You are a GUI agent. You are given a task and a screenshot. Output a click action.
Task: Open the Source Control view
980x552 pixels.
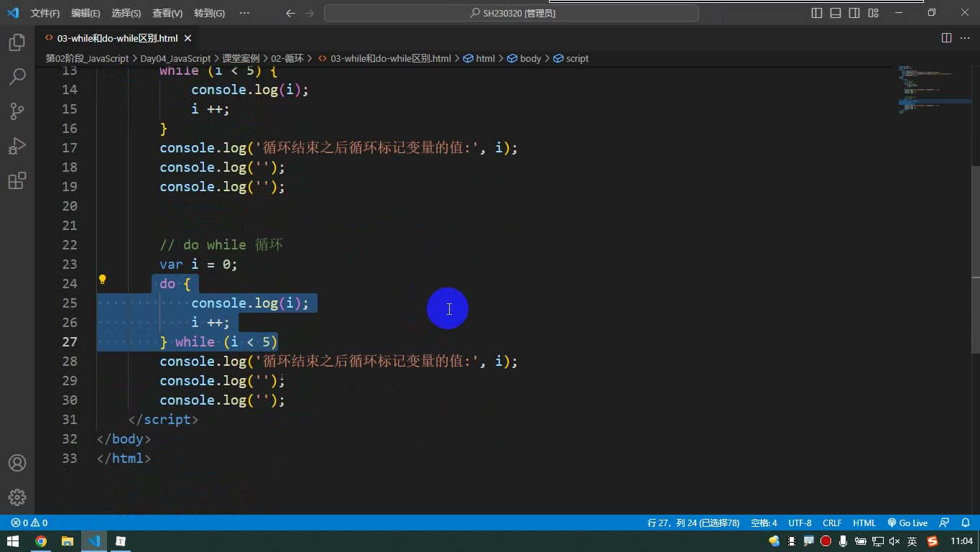[x=17, y=111]
